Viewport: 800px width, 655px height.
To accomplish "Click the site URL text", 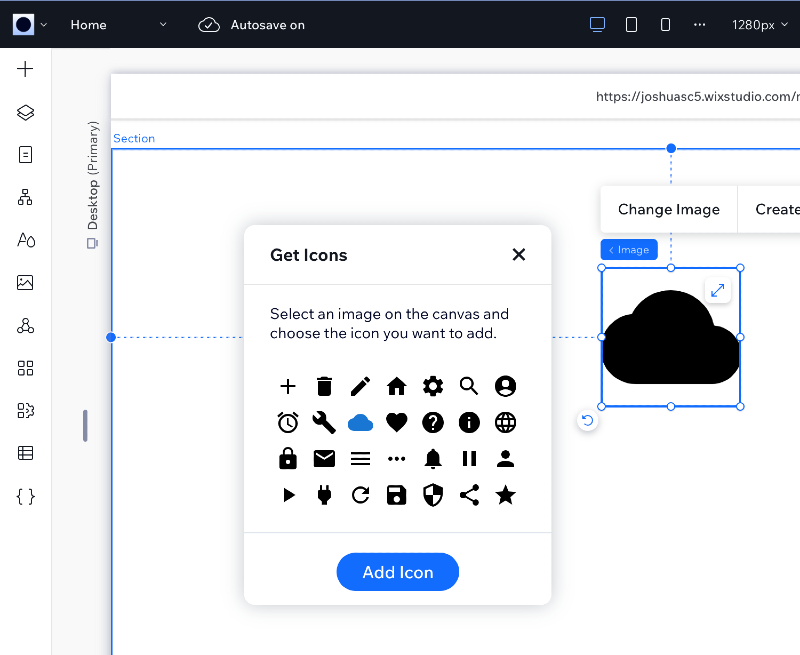I will (697, 96).
